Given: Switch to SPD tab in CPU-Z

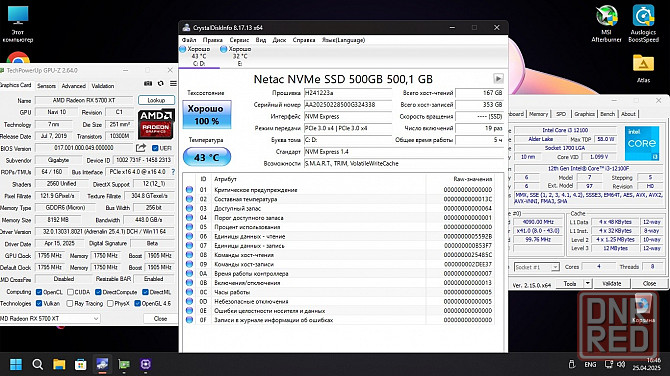Looking at the screenshot, I should click(561, 114).
